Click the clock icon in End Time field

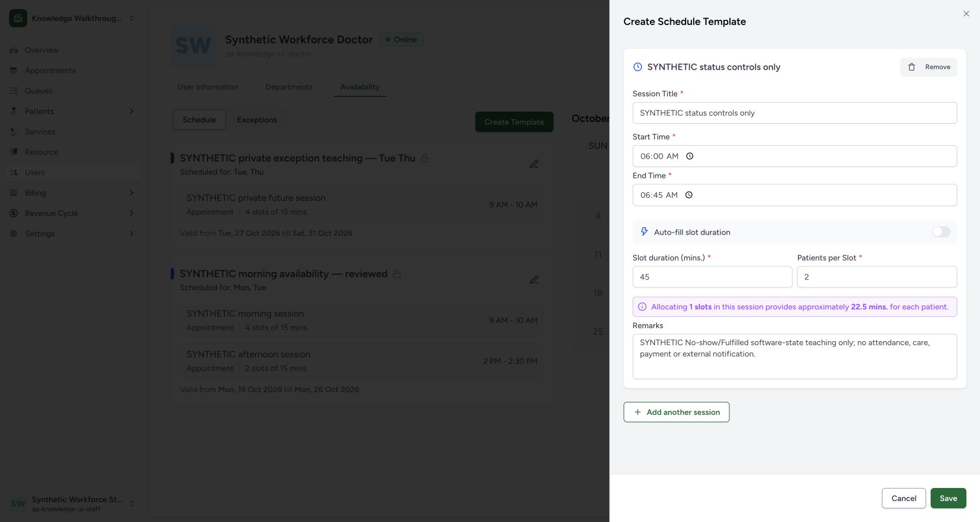click(689, 195)
